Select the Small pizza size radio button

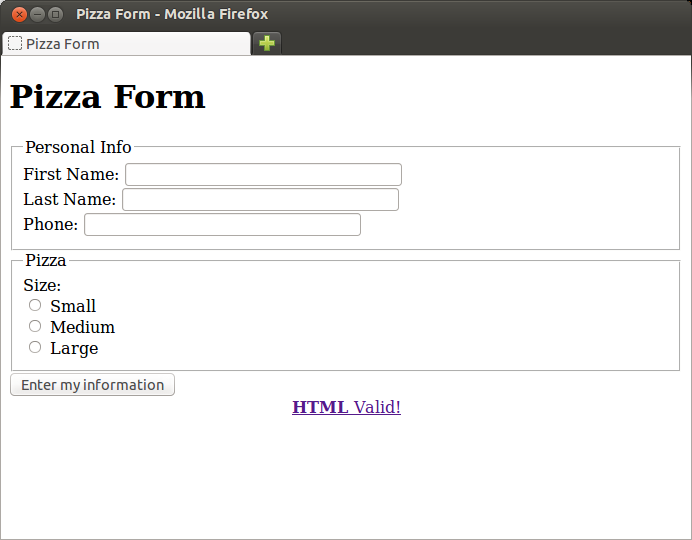35,305
